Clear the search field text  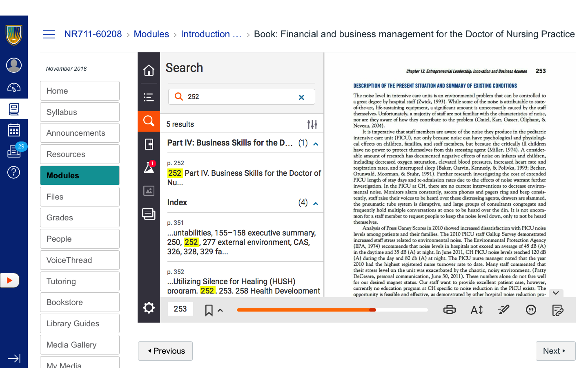click(301, 97)
